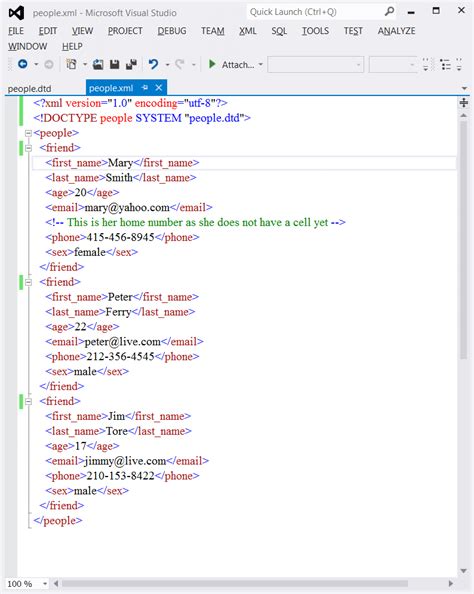Click the horizontal scrollbar right arrow
This screenshot has height=594, width=474.
(x=451, y=583)
